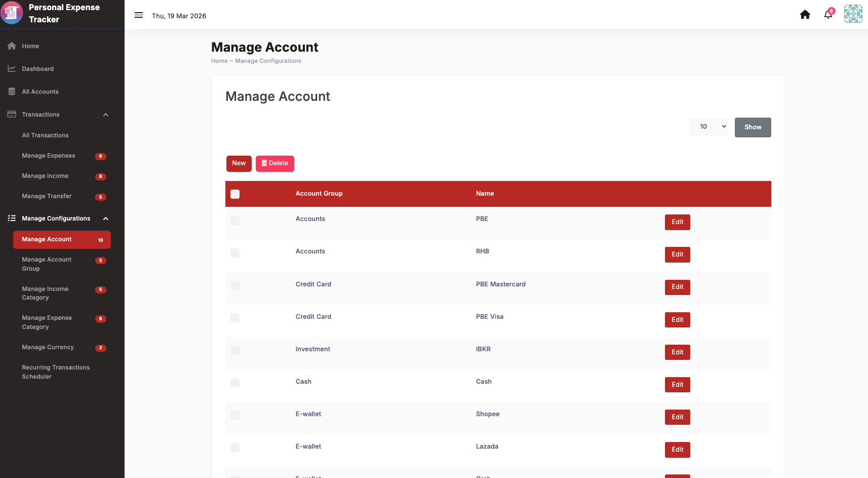This screenshot has height=478, width=868.
Task: Edit the Cash account
Action: pyautogui.click(x=678, y=385)
